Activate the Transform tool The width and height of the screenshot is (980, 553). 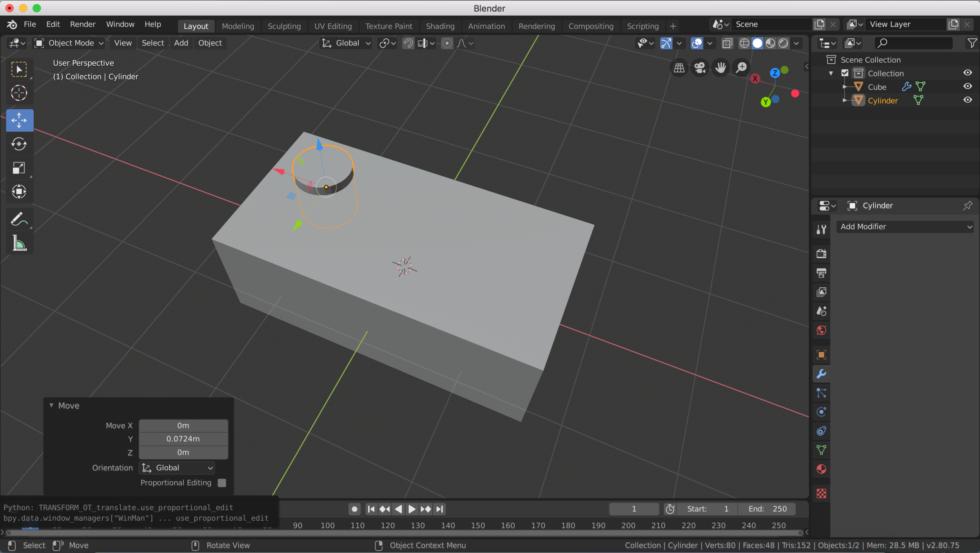pyautogui.click(x=19, y=192)
